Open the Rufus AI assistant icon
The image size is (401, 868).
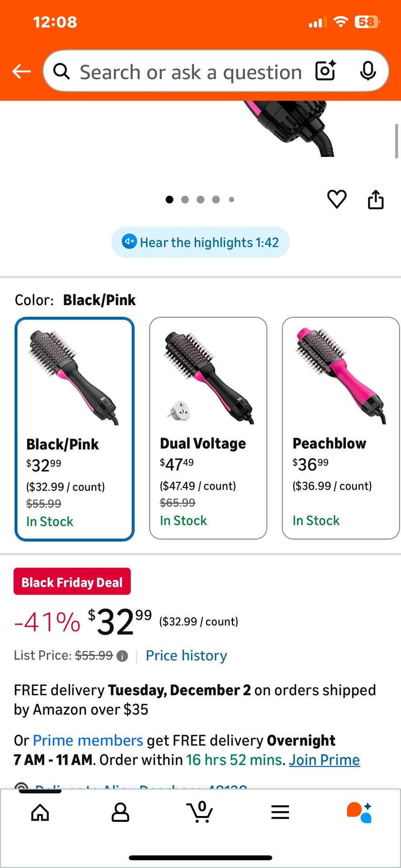tap(359, 812)
